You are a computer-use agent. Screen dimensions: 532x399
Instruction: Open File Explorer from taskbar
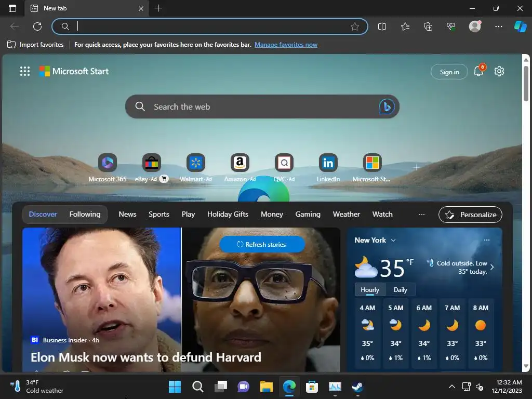(x=267, y=387)
